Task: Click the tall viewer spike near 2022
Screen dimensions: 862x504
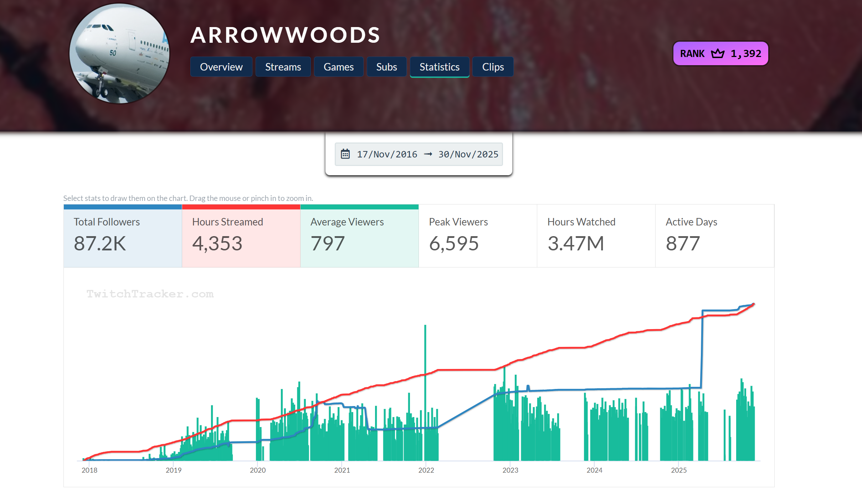Action: click(425, 349)
